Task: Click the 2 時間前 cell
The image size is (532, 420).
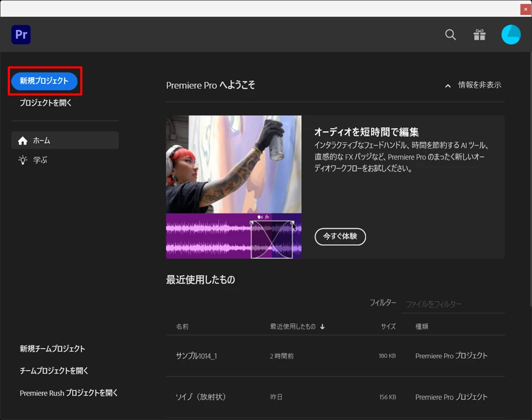Action: click(x=281, y=356)
